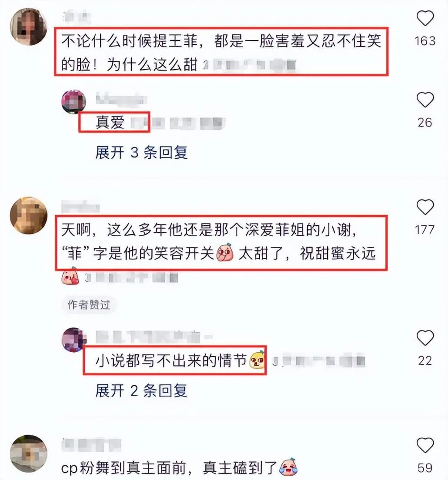Like the comment with 163 likes
The width and height of the screenshot is (448, 480).
(x=425, y=18)
